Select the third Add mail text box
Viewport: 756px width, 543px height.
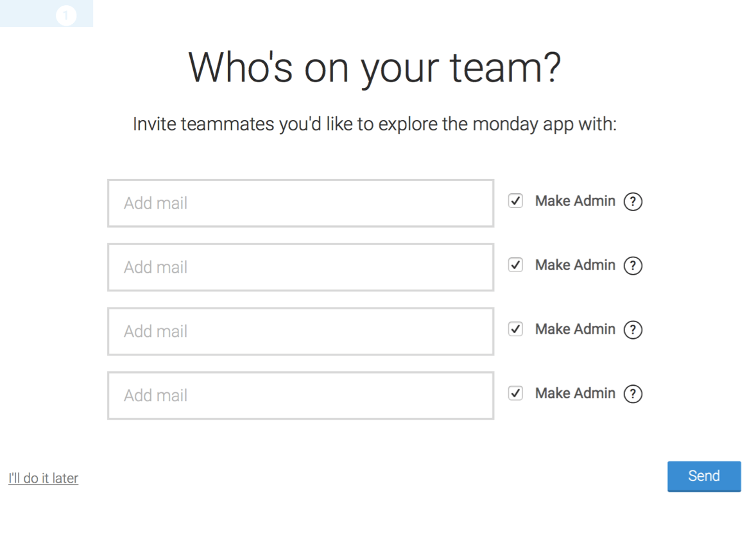point(301,331)
